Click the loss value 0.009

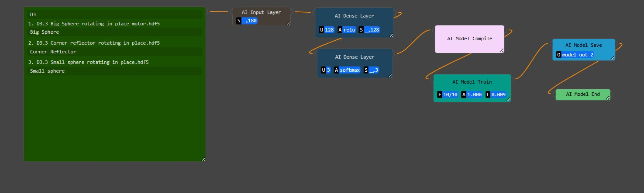498,95
